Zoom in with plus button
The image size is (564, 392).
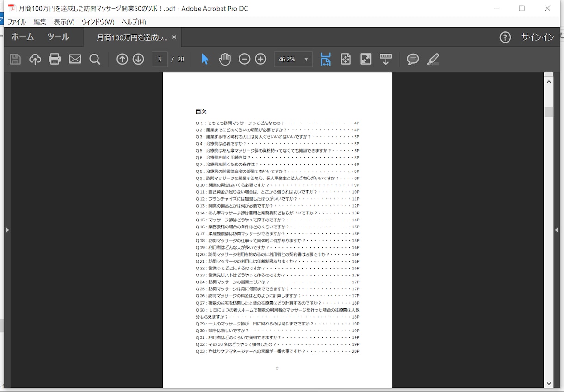[x=261, y=59]
